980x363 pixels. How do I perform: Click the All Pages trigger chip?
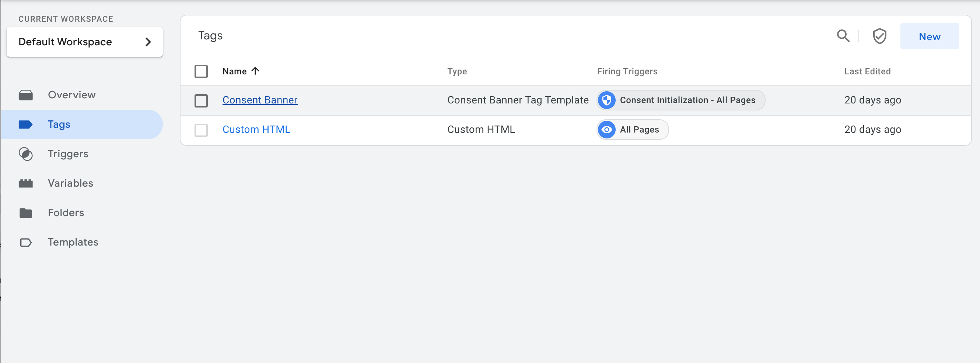tap(632, 130)
